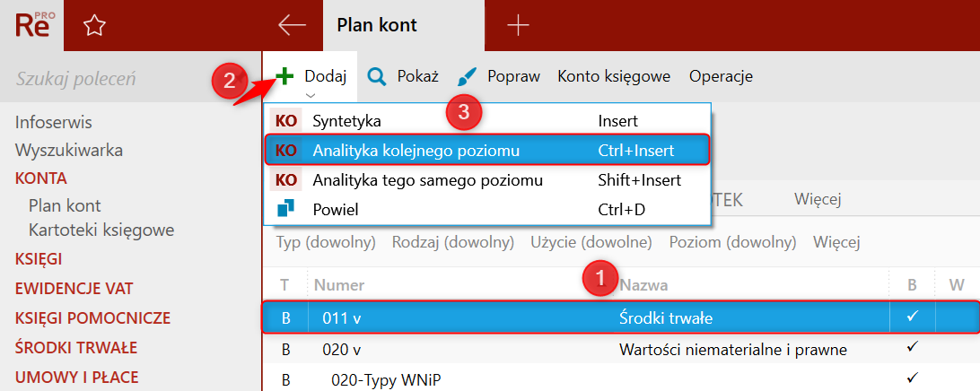Toggle the checkmark for Środki trwałe row
Image resolution: width=980 pixels, height=391 pixels.
point(912,317)
